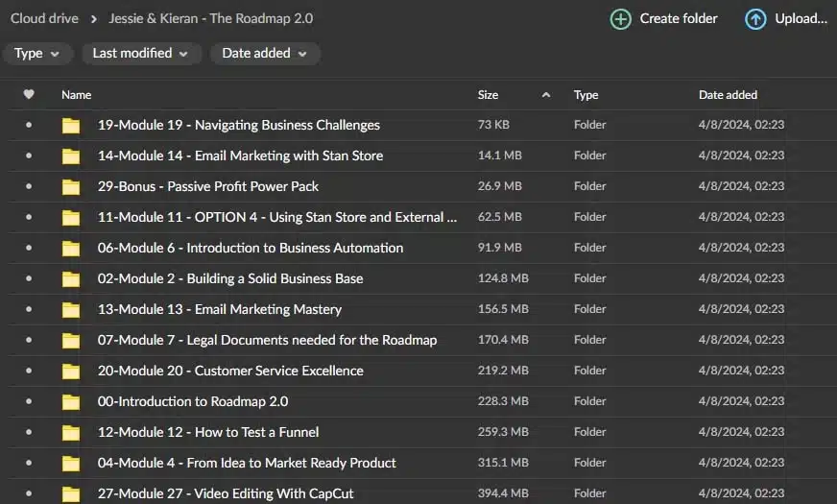Open 00-Introduction to Roadmap 2.0
837x504 pixels.
coord(193,401)
